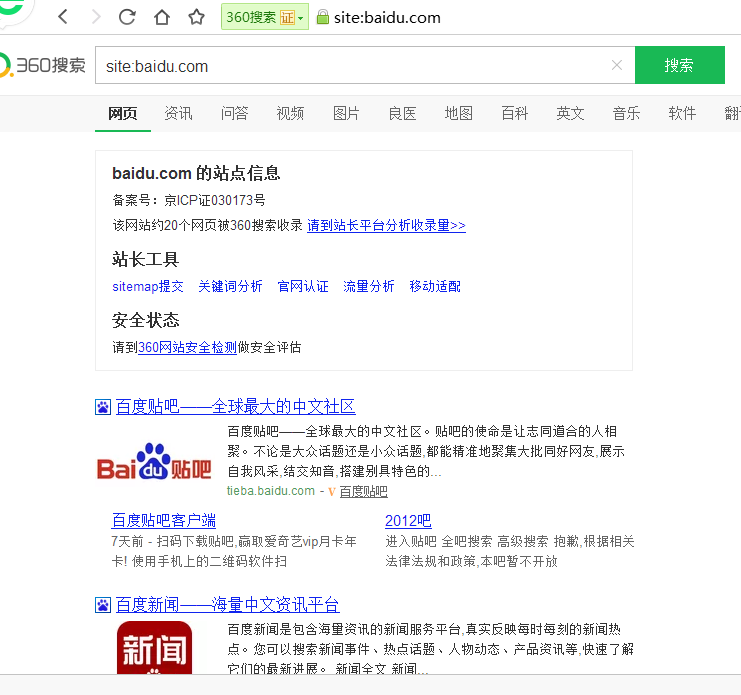Open the 视频 tab

(290, 113)
